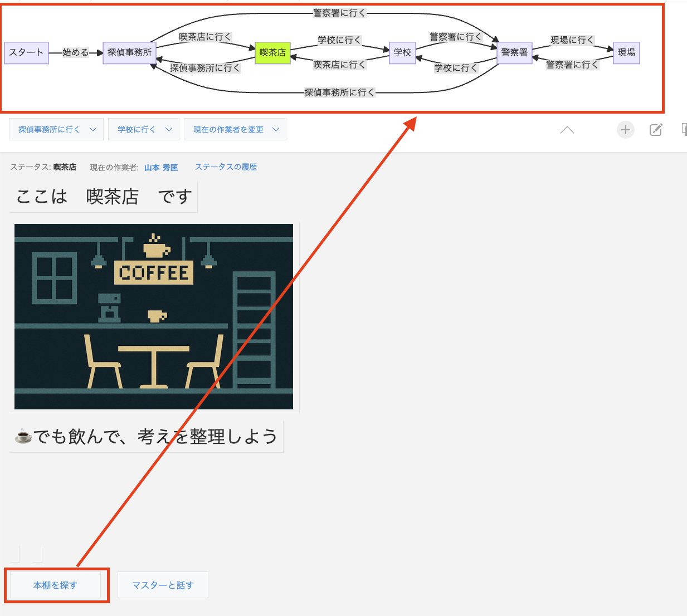Select the highlighted 喫茶店 node in the diagram
This screenshot has width=687, height=616.
(x=272, y=52)
